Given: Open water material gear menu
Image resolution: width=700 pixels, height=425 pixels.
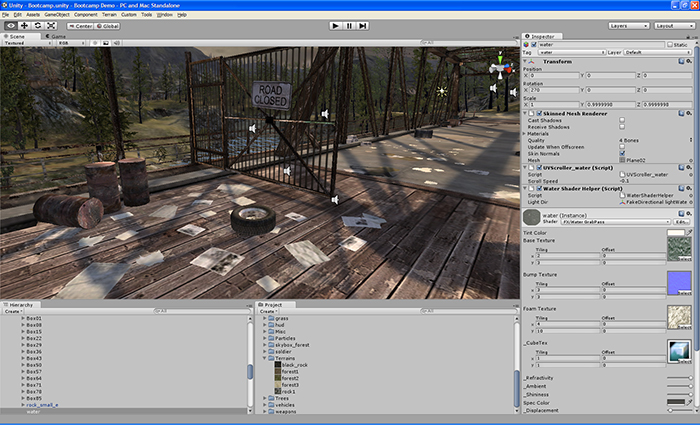Looking at the screenshot, I should click(x=689, y=214).
